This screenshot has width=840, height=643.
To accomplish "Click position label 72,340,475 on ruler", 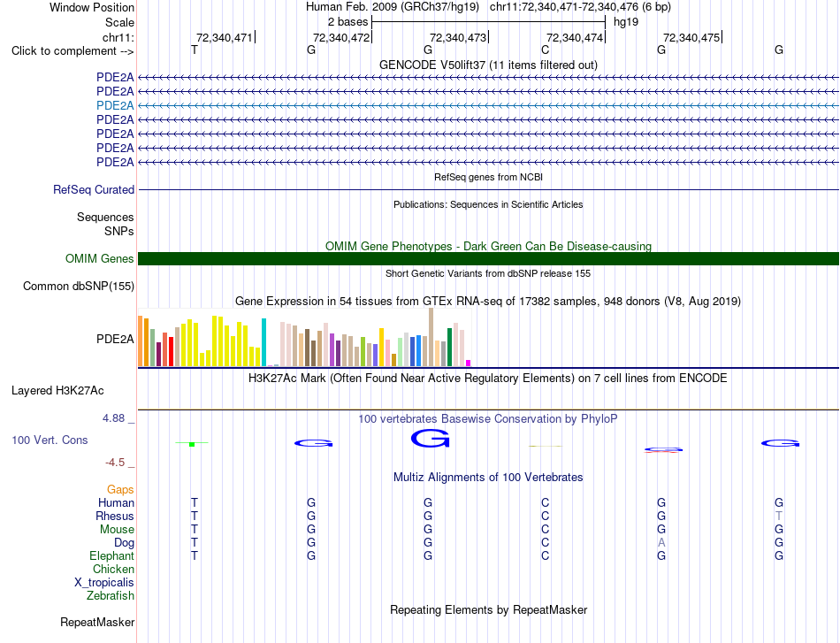I will click(691, 37).
